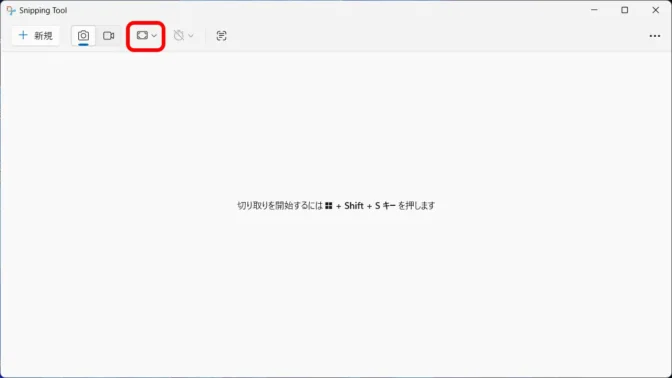Select the camera screenshot mode
Screen dimensions: 672x378
pyautogui.click(x=84, y=36)
